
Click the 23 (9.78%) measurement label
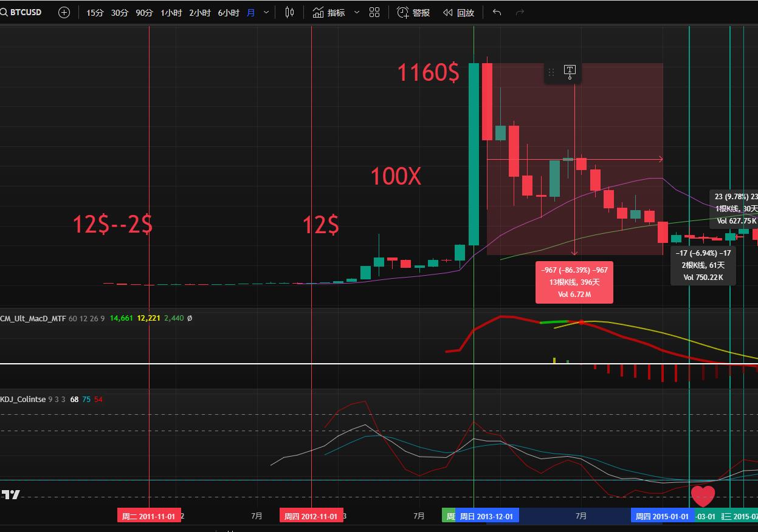tap(734, 209)
